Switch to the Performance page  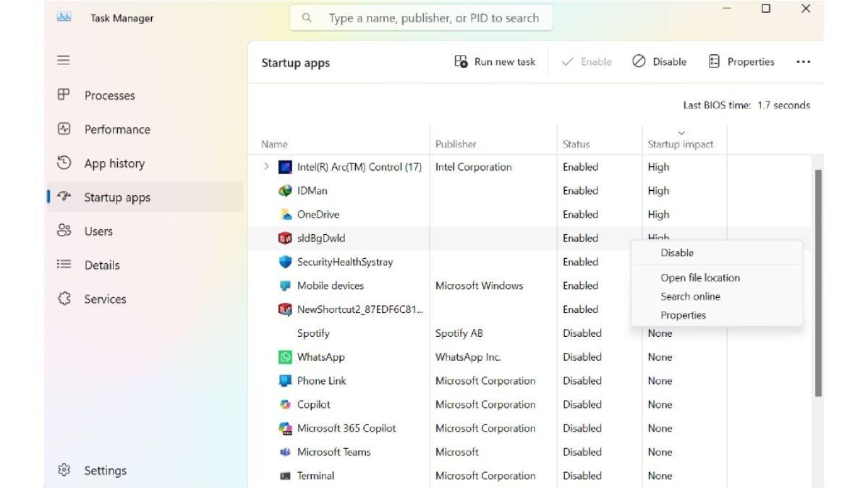point(145,129)
